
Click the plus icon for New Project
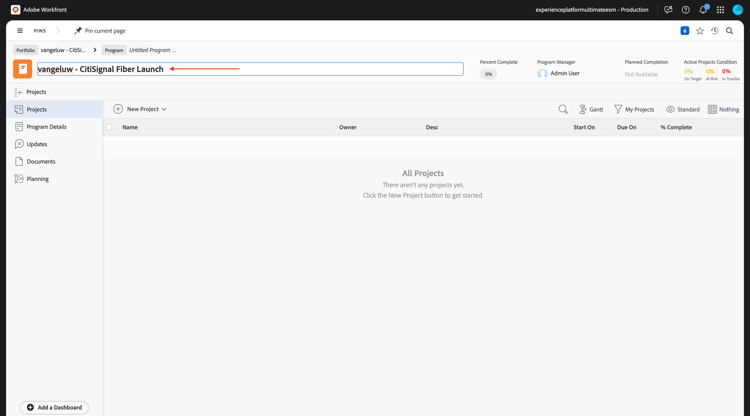[118, 109]
